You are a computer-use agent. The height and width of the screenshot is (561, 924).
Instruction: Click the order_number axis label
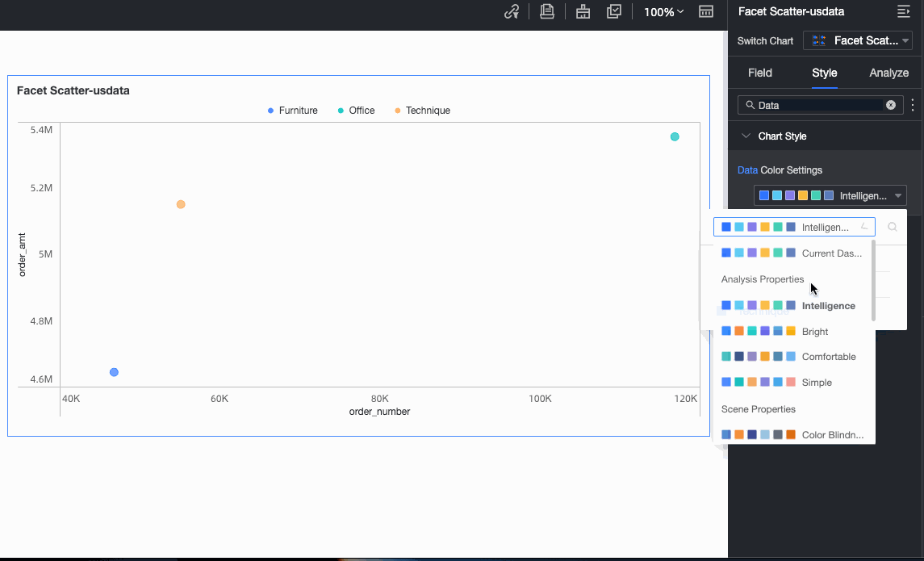pyautogui.click(x=379, y=412)
